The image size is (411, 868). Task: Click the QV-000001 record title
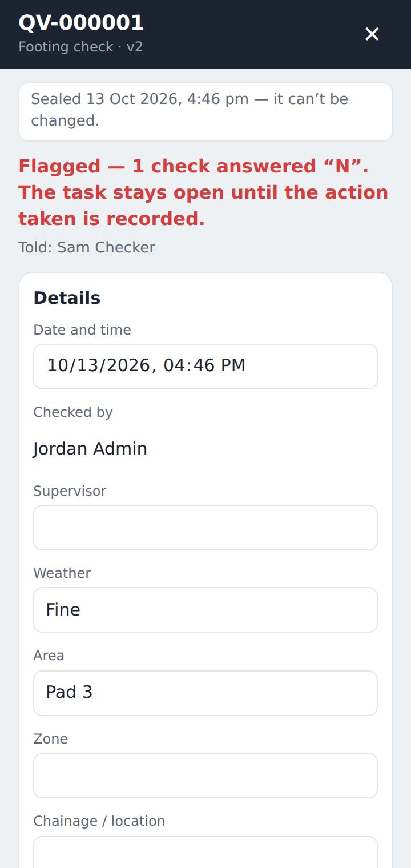[x=81, y=23]
